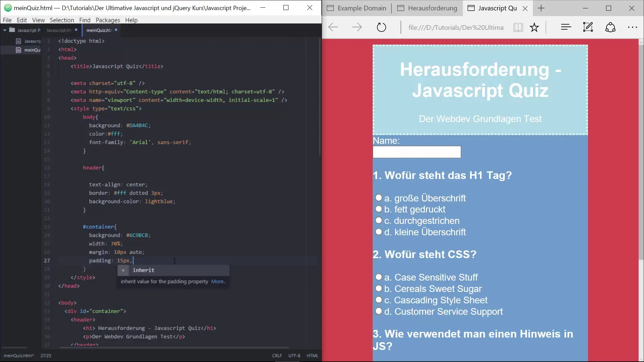This screenshot has width=644, height=362.
Task: Open the Edit menu in Atom
Action: [22, 20]
